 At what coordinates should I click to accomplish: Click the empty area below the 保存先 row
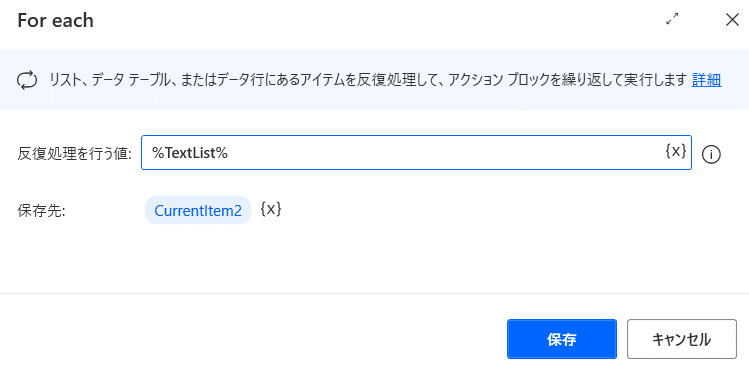pos(374,258)
